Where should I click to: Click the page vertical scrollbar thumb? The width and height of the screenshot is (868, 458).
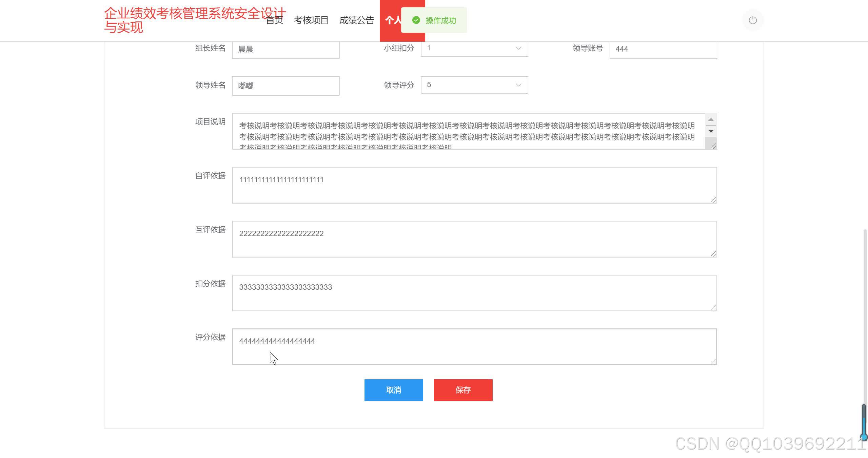[x=864, y=421]
